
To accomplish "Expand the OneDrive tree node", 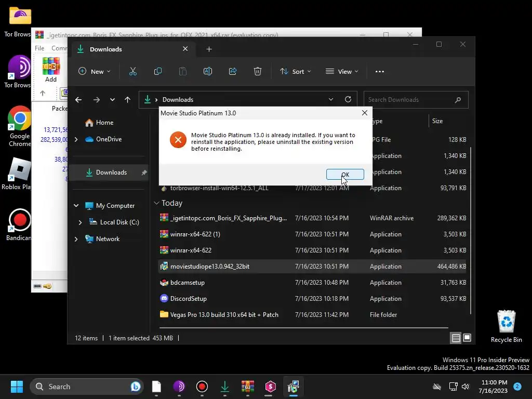I will point(76,139).
